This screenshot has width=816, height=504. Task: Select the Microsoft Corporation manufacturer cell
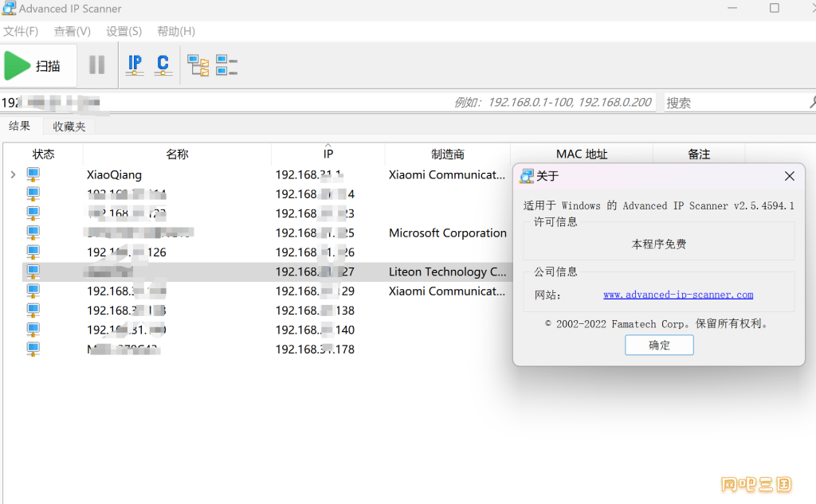pyautogui.click(x=448, y=233)
